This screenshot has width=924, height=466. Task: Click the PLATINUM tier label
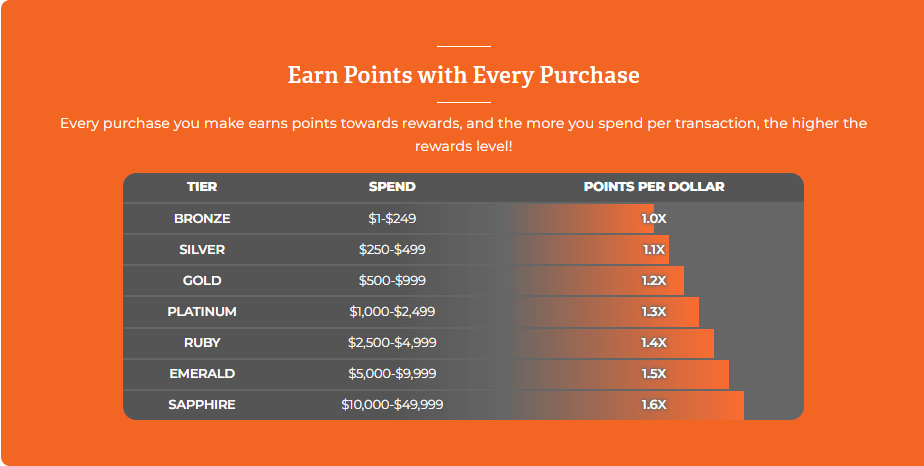[x=202, y=312]
